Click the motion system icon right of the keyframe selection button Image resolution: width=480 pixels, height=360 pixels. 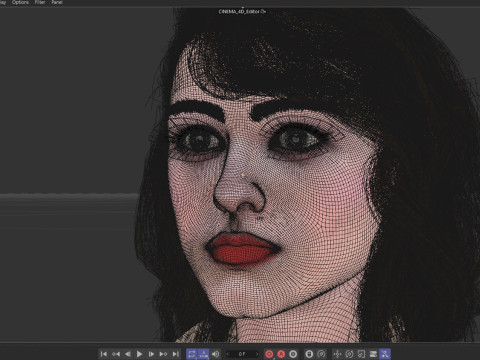click(x=309, y=354)
